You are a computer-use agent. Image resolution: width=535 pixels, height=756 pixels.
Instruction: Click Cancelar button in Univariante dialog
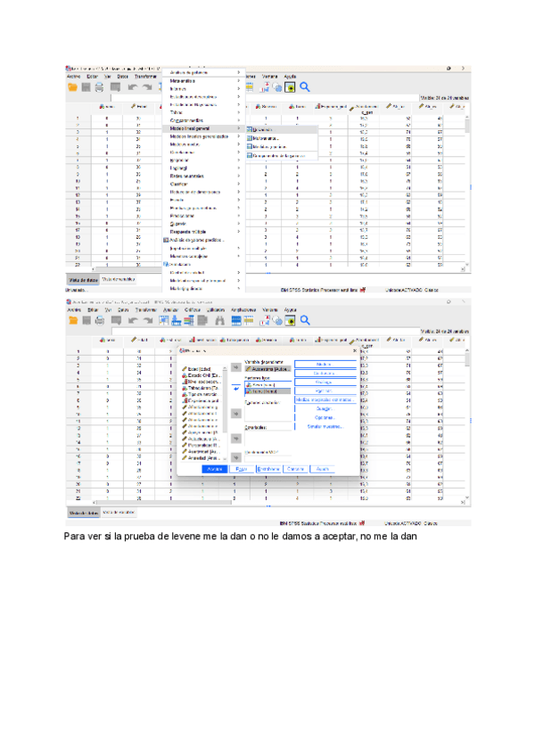[295, 469]
